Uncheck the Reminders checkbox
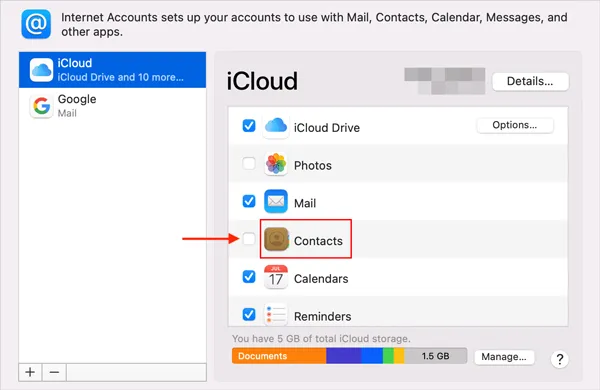This screenshot has height=390, width=600. [249, 314]
